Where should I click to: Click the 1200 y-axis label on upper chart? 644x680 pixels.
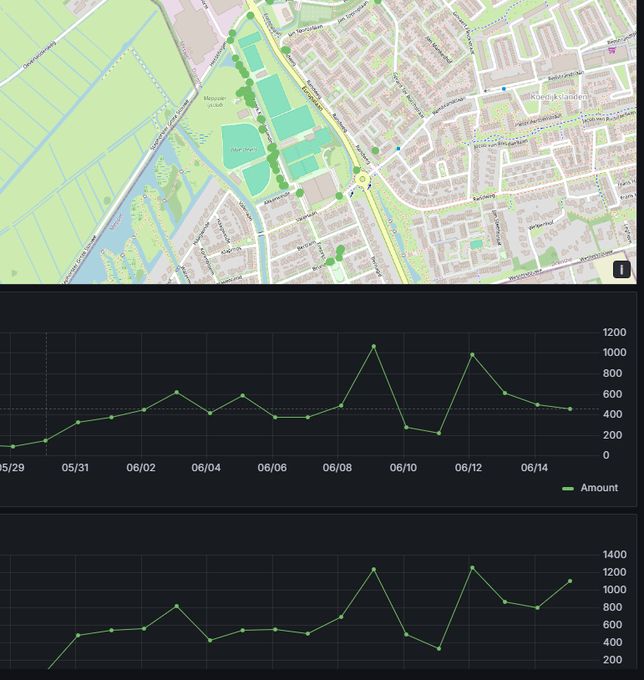614,332
